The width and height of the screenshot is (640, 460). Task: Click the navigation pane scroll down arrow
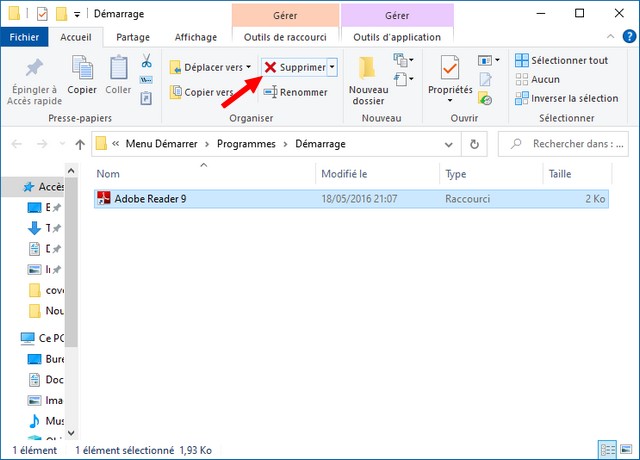click(71, 433)
